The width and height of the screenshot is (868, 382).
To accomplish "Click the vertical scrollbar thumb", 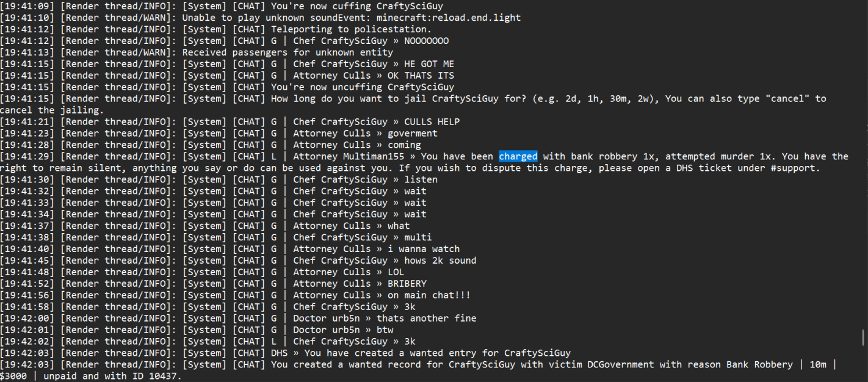I will tap(863, 337).
